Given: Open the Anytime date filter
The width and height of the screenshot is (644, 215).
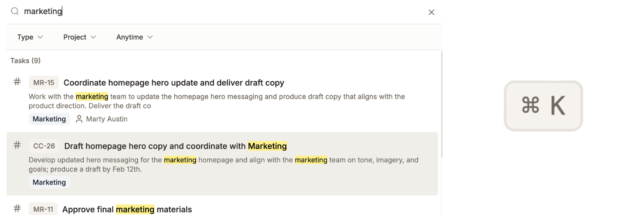Looking at the screenshot, I should tap(134, 37).
